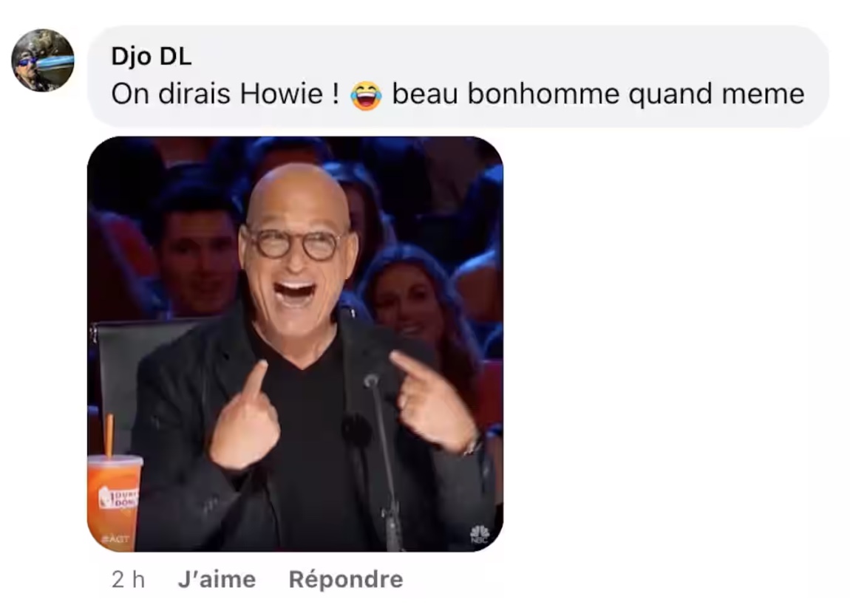Open the 2 h comment timestamp
This screenshot has height=616, width=850.
tap(129, 580)
